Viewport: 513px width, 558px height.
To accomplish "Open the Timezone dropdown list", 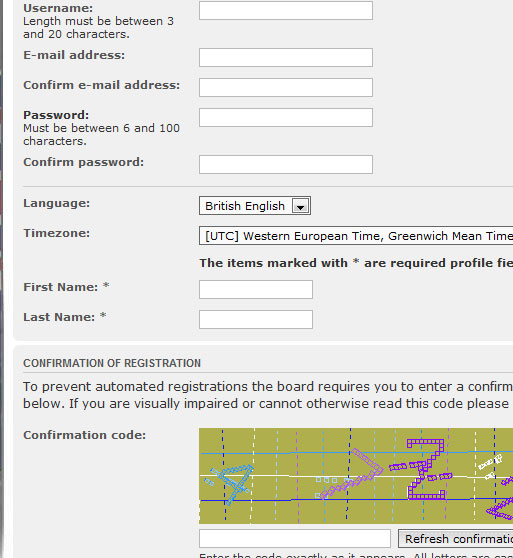I will coord(356,236).
